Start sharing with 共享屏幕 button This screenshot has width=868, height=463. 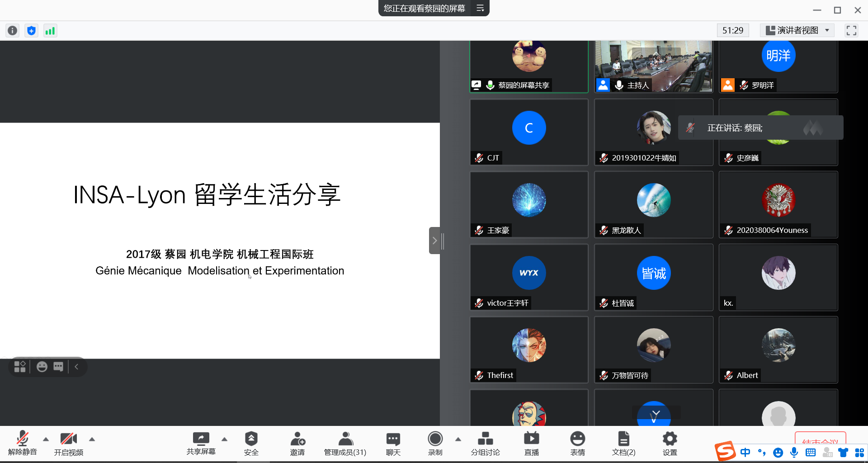click(201, 443)
